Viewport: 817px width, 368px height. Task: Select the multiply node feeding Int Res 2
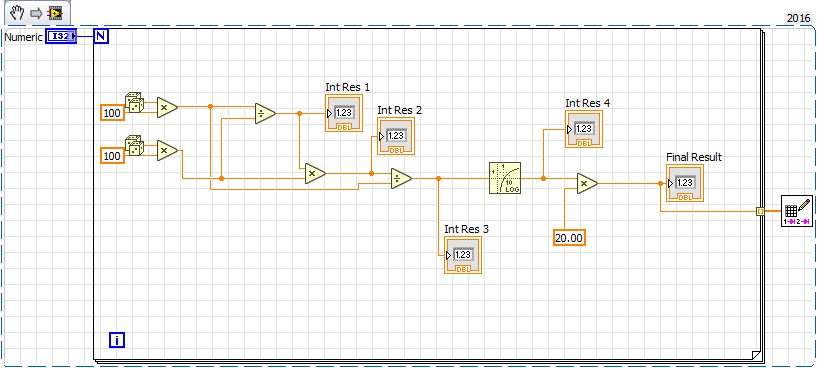point(315,174)
